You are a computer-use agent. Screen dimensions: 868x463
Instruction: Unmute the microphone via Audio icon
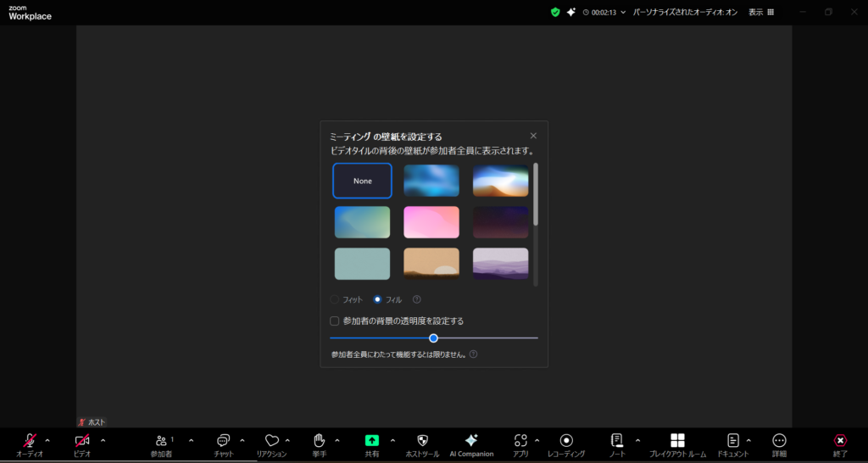point(30,441)
